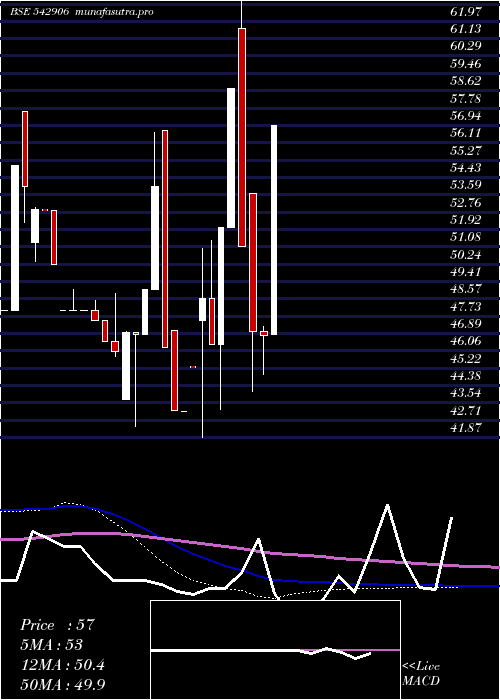This screenshot has height=700, width=500.
Task: Click the tallest red candle reaching 61.13
Action: pyautogui.click(x=242, y=137)
